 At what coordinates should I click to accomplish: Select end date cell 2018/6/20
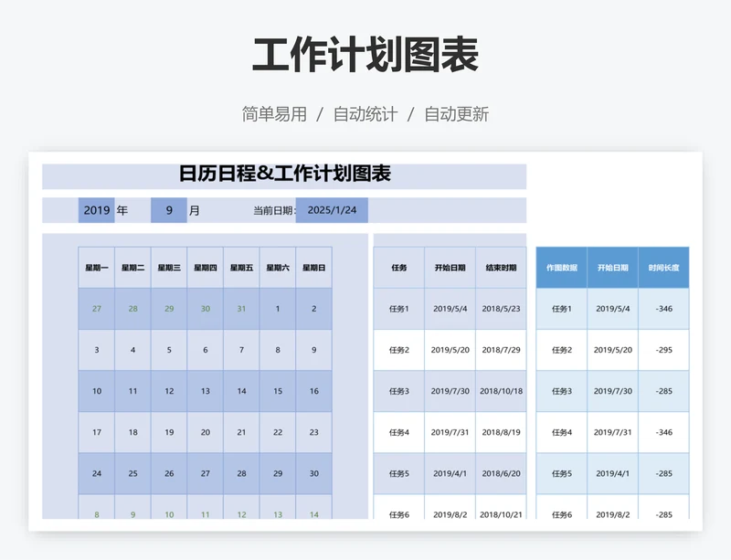pyautogui.click(x=501, y=473)
